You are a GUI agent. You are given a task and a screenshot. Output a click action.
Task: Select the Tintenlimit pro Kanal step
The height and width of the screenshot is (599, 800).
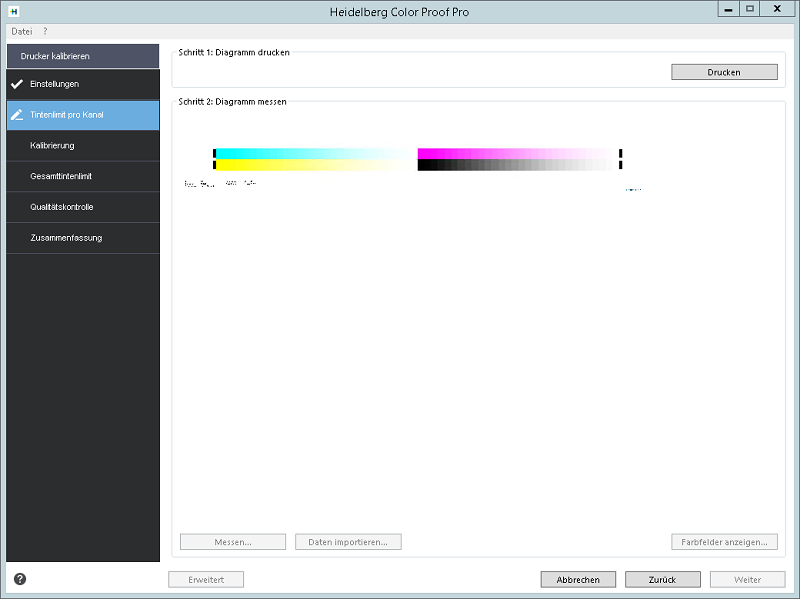click(83, 115)
